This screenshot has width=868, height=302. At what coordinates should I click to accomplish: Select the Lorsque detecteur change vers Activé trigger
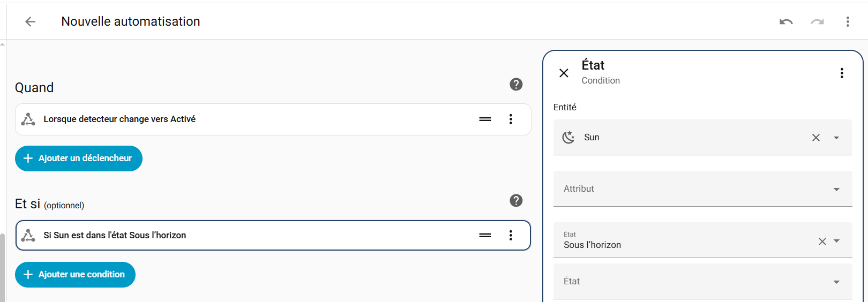point(119,119)
